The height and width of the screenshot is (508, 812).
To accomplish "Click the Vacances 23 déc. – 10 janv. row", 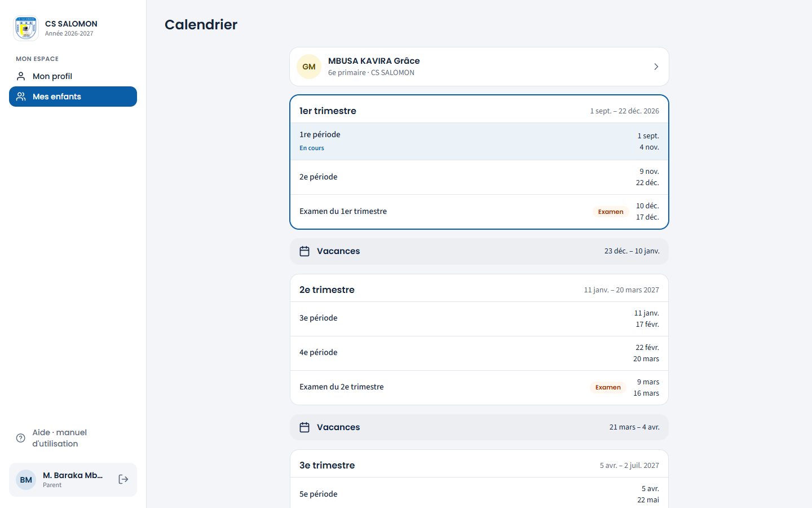I will pos(479,251).
